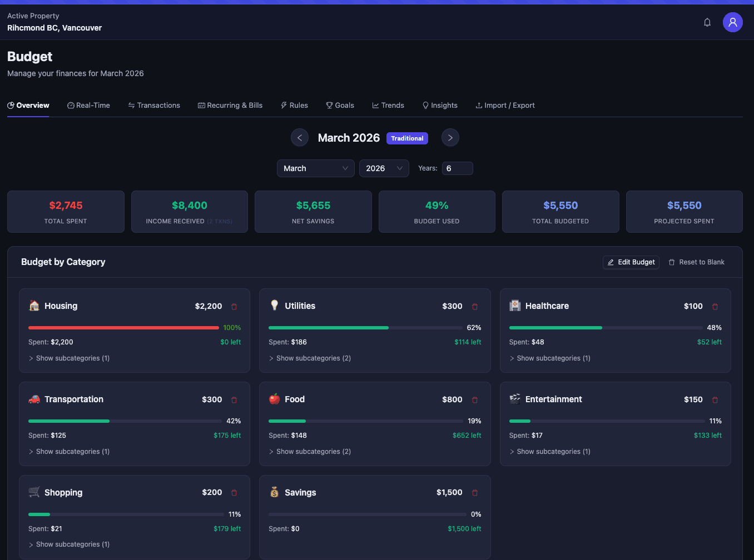This screenshot has height=560, width=754.
Task: Go to previous month arrow
Action: pyautogui.click(x=300, y=138)
